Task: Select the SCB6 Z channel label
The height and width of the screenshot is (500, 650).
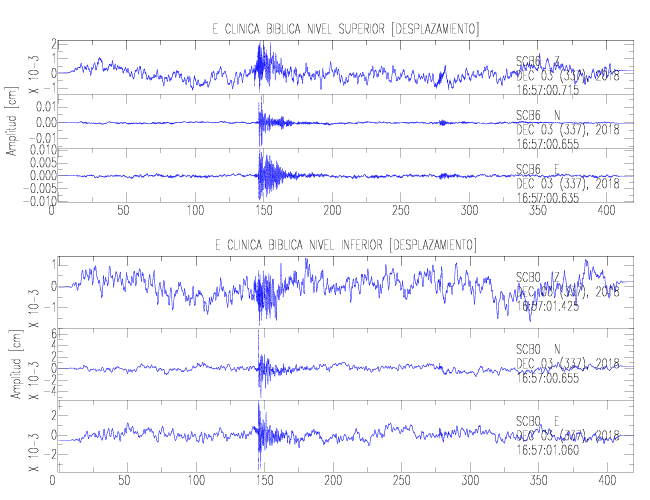Action: pyautogui.click(x=538, y=62)
